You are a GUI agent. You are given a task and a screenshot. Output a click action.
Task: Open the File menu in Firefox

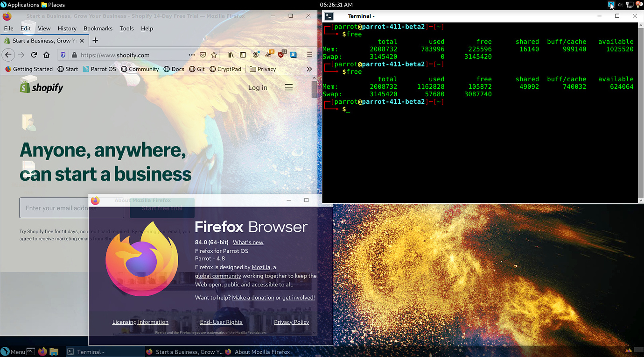point(8,29)
